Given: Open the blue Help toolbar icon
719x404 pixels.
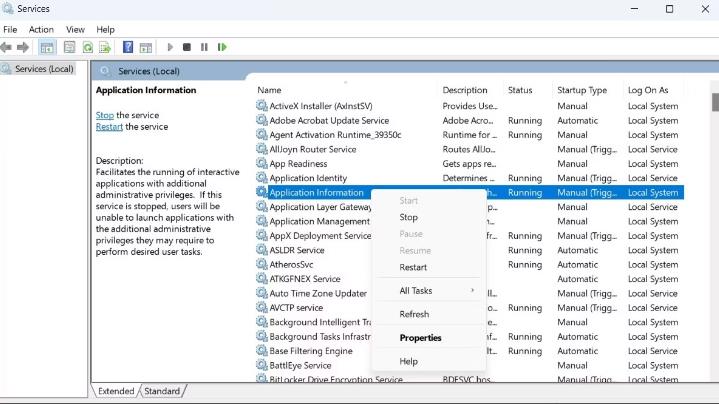Looking at the screenshot, I should (x=128, y=47).
